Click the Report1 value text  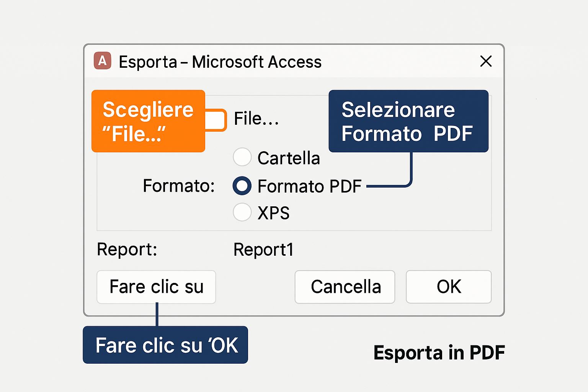click(263, 250)
